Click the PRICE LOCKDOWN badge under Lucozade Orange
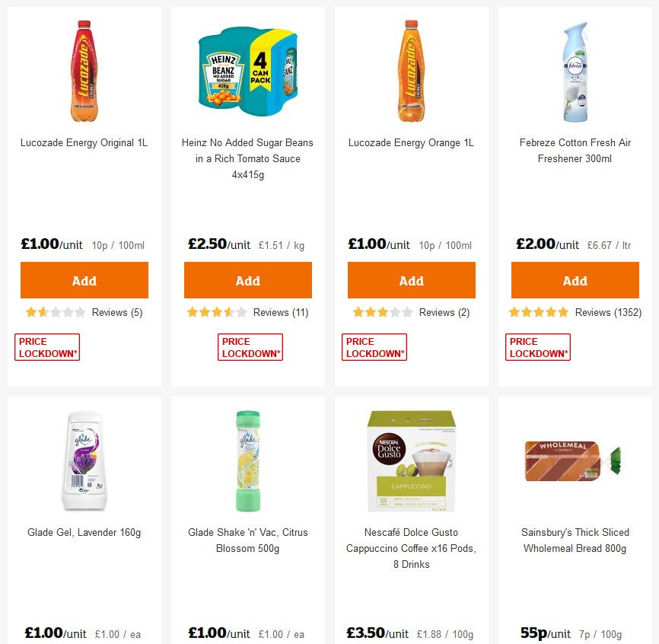 tap(374, 347)
